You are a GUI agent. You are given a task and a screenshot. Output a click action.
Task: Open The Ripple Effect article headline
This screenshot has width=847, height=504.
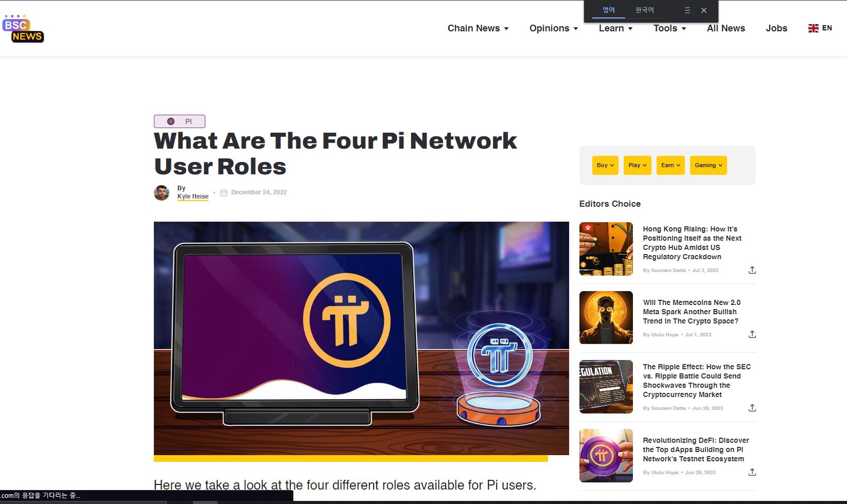pyautogui.click(x=697, y=381)
